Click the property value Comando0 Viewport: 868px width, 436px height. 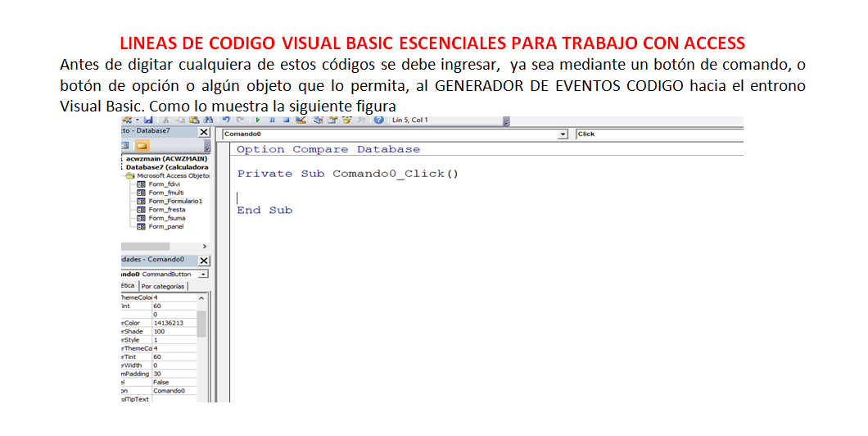169,391
